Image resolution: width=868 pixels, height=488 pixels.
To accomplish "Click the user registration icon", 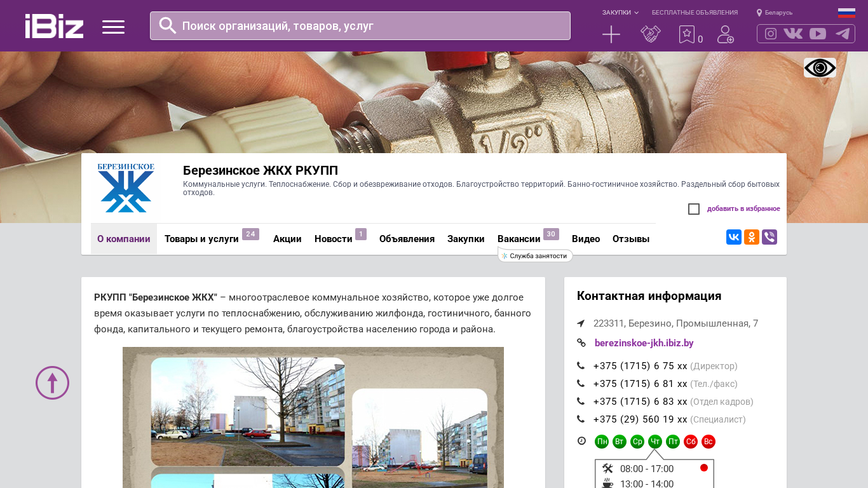I will pyautogui.click(x=726, y=34).
